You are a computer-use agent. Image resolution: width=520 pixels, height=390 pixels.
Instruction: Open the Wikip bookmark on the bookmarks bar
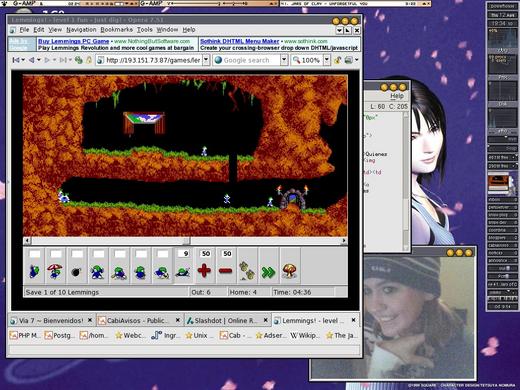(x=304, y=335)
